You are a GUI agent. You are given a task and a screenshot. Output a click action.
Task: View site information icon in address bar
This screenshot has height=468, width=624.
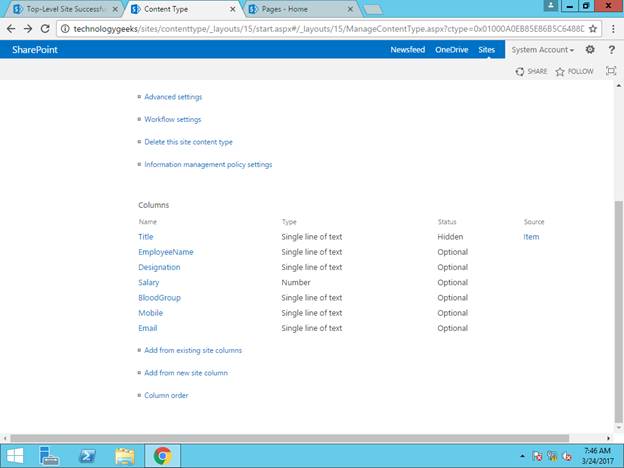click(x=65, y=29)
